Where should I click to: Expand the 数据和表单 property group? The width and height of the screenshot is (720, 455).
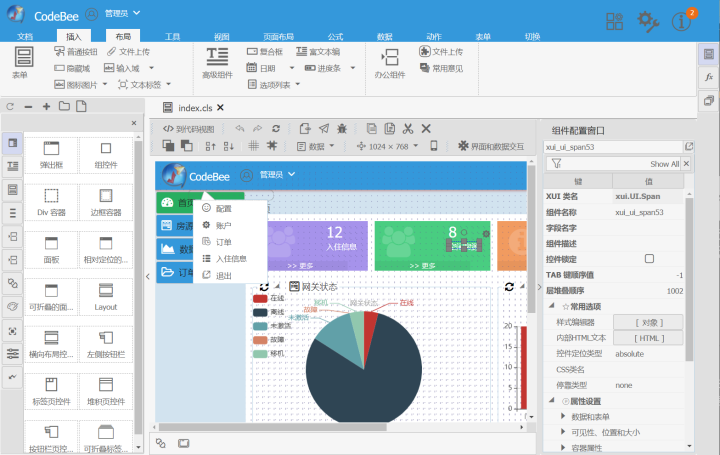click(590, 416)
